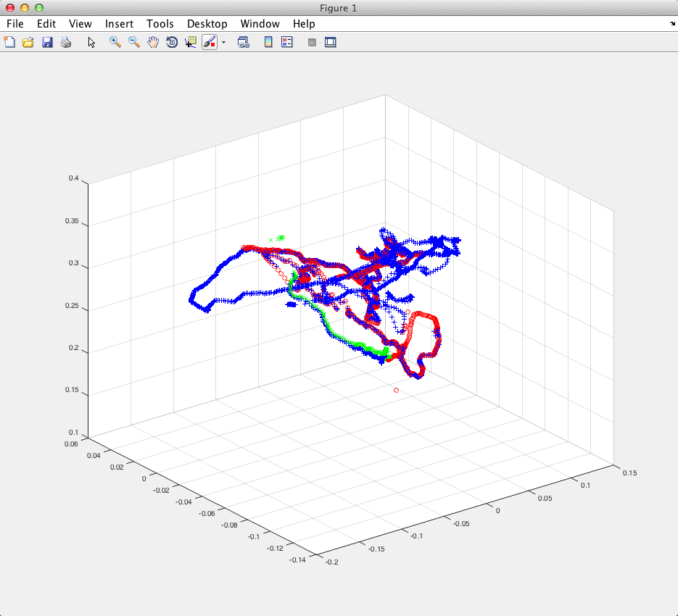This screenshot has height=616, width=678.
Task: Open the Insert menu
Action: click(119, 24)
